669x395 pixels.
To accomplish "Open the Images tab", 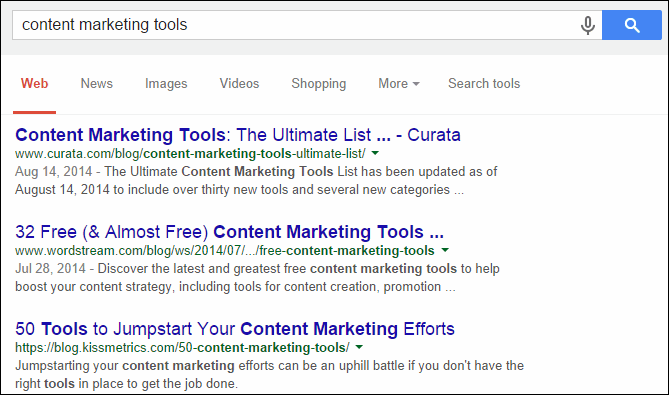I will 166,84.
